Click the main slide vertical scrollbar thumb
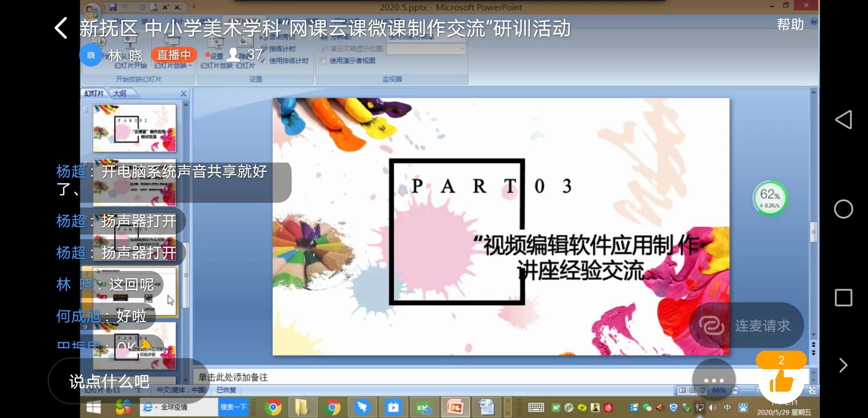 813,232
